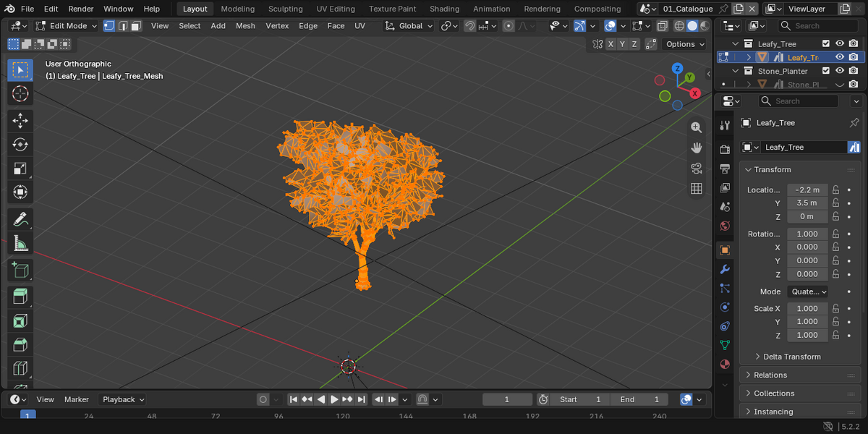The image size is (868, 434).
Task: Toggle proportional editing
Action: (509, 25)
